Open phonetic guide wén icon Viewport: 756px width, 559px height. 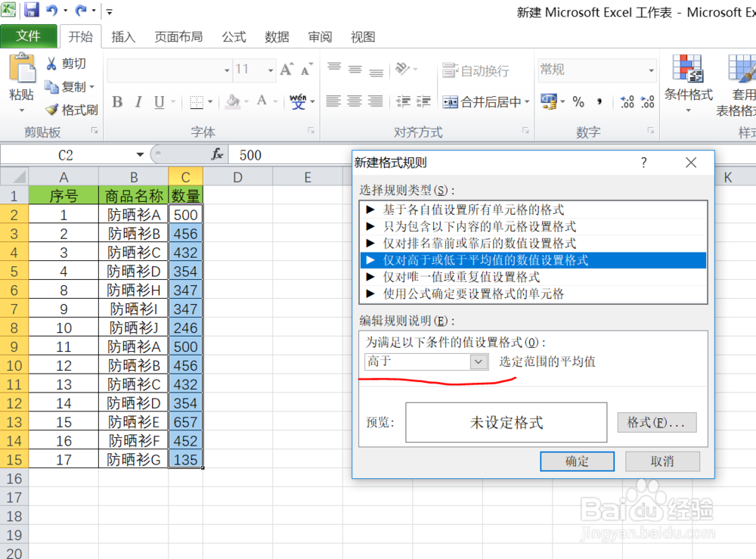298,102
